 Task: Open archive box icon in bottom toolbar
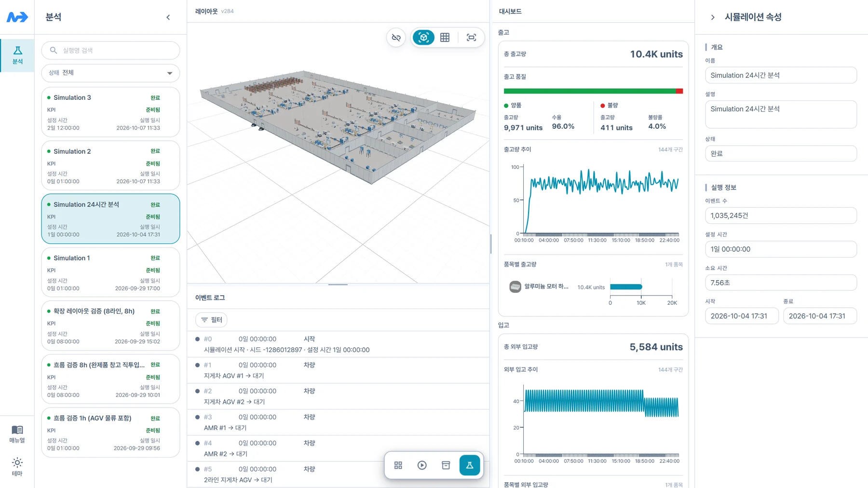click(x=446, y=465)
